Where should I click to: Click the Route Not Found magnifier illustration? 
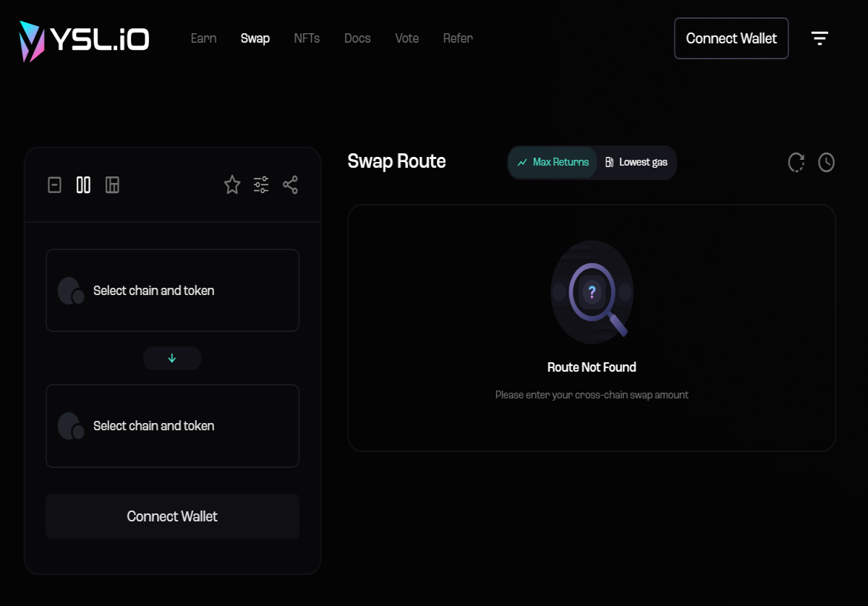click(x=592, y=293)
